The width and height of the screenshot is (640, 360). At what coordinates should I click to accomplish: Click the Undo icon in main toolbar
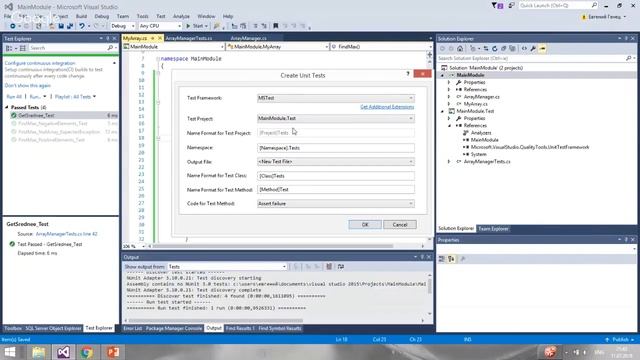(82, 26)
